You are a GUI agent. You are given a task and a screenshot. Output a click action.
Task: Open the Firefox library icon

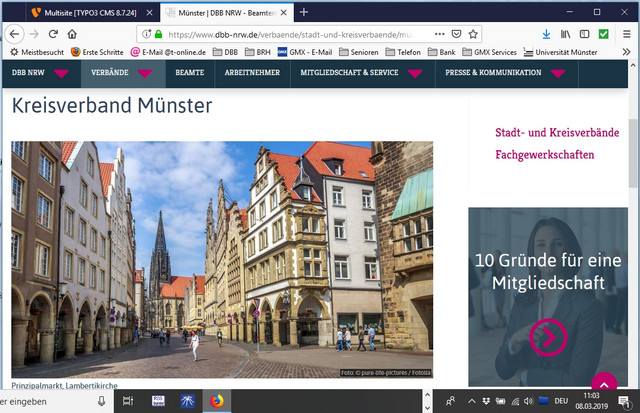[x=565, y=34]
